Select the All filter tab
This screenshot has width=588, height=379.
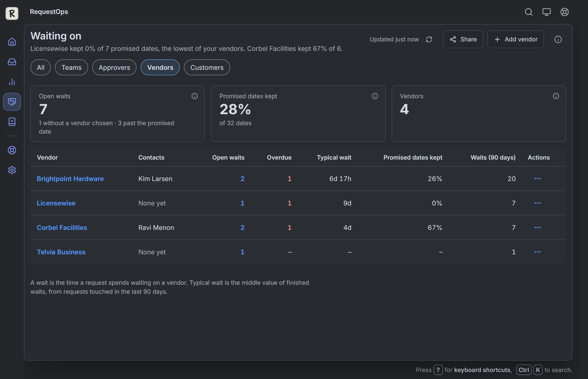[x=41, y=67]
